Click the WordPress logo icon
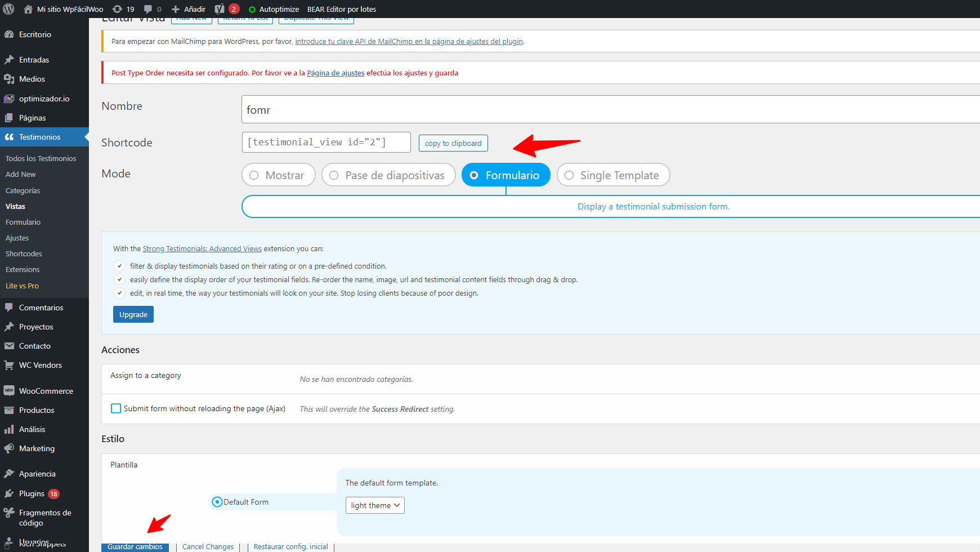Screen dimensions: 980x552 tap(8, 9)
